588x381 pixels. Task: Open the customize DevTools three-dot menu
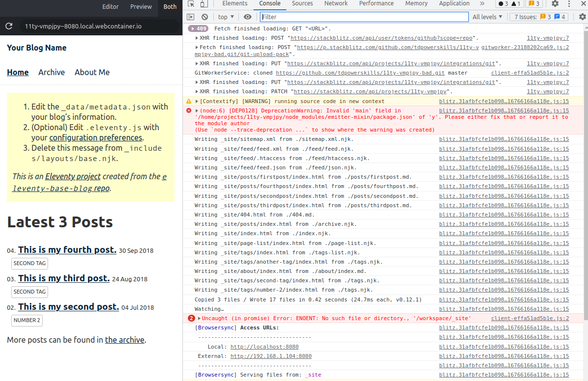569,4
